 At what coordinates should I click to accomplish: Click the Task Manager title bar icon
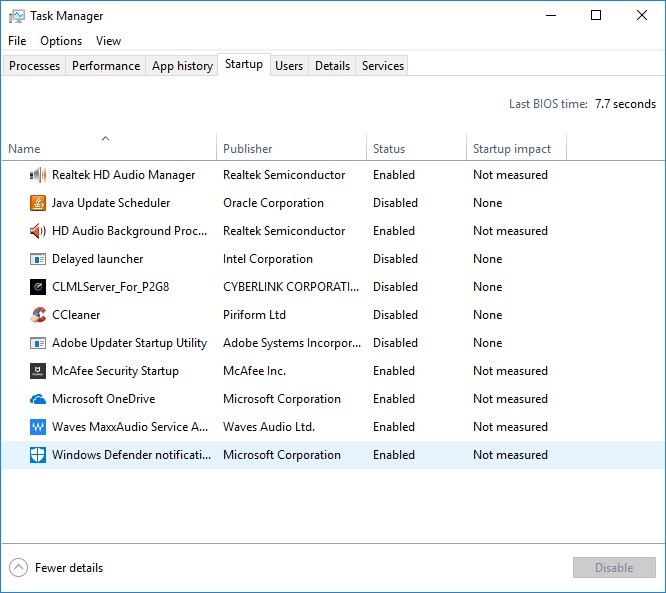[17, 17]
